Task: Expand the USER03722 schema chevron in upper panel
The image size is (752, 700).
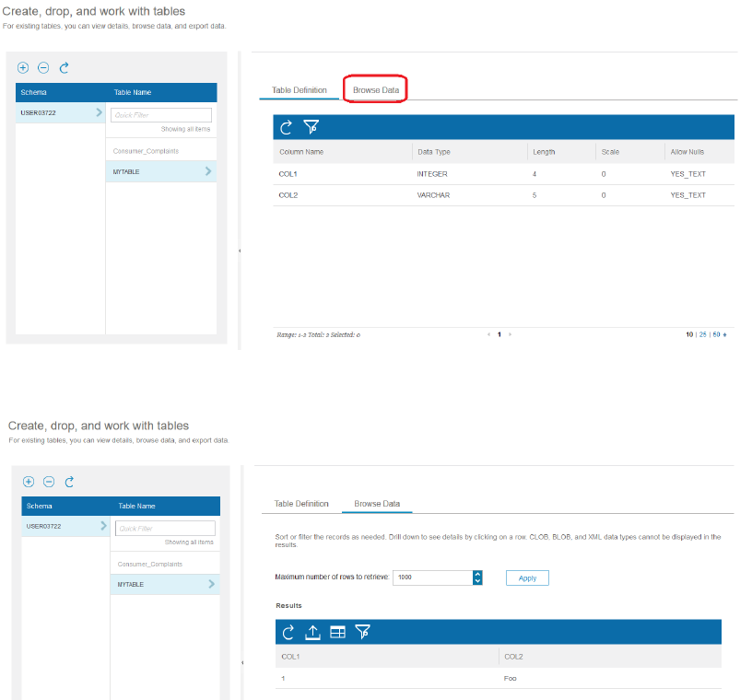Action: click(x=100, y=112)
